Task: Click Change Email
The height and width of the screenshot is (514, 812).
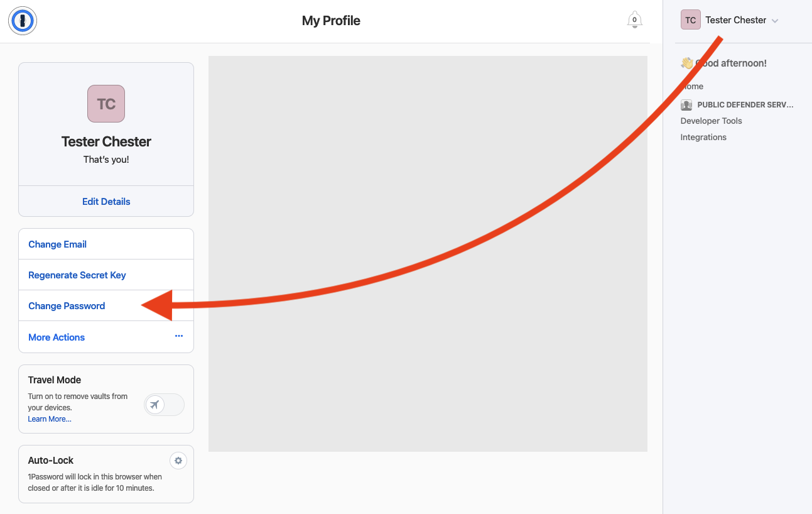Action: (58, 244)
